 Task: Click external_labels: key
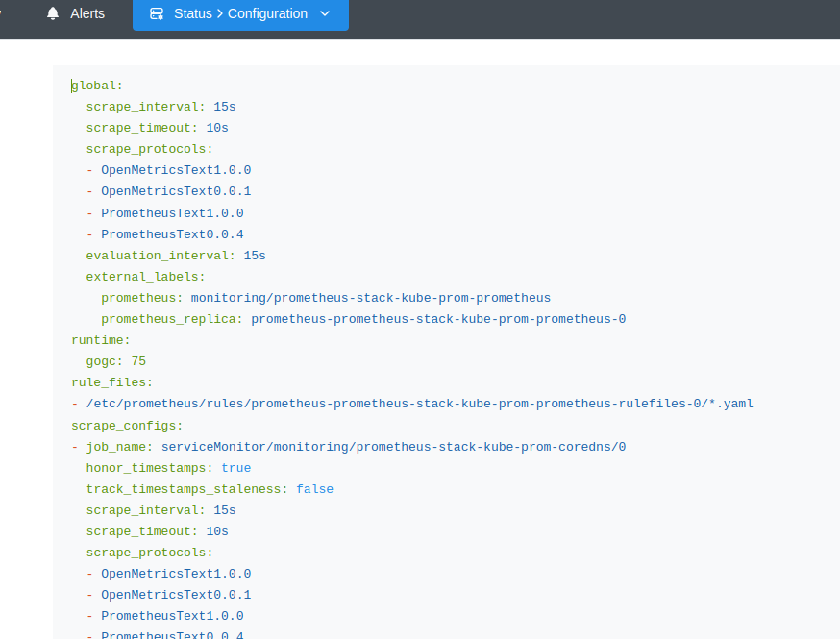(146, 277)
